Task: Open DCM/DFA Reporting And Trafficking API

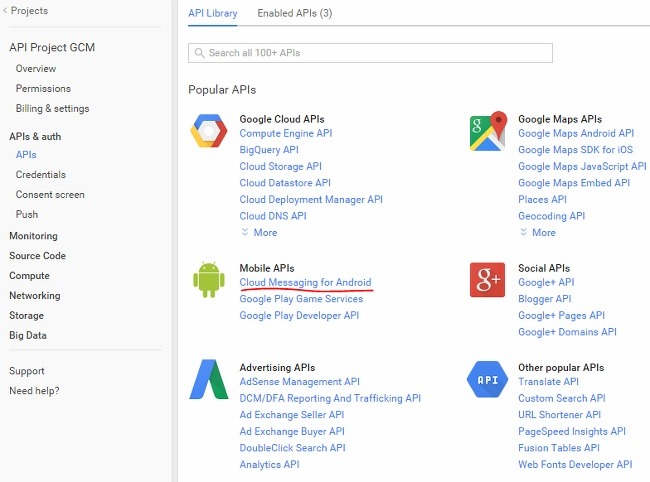Action: click(330, 399)
